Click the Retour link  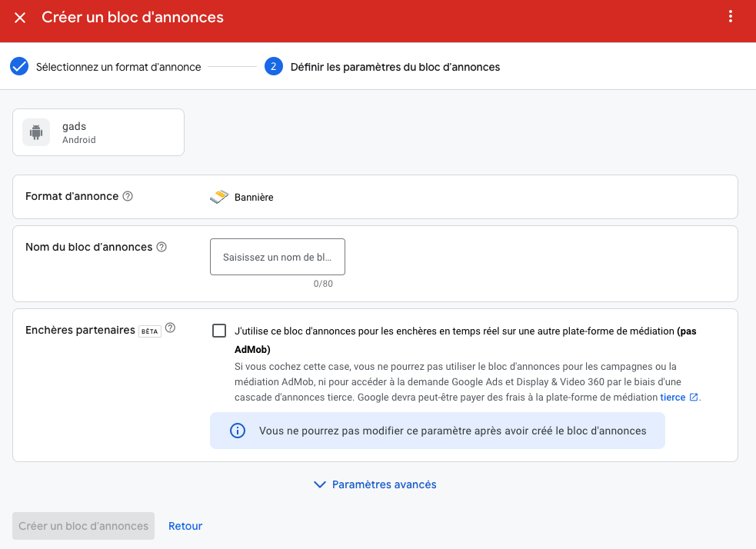pyautogui.click(x=185, y=526)
